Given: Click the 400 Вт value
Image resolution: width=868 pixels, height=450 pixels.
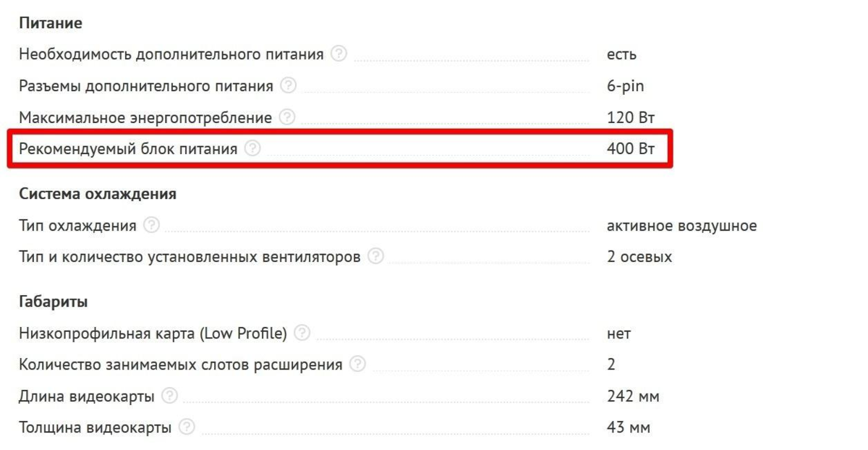Looking at the screenshot, I should point(631,149).
